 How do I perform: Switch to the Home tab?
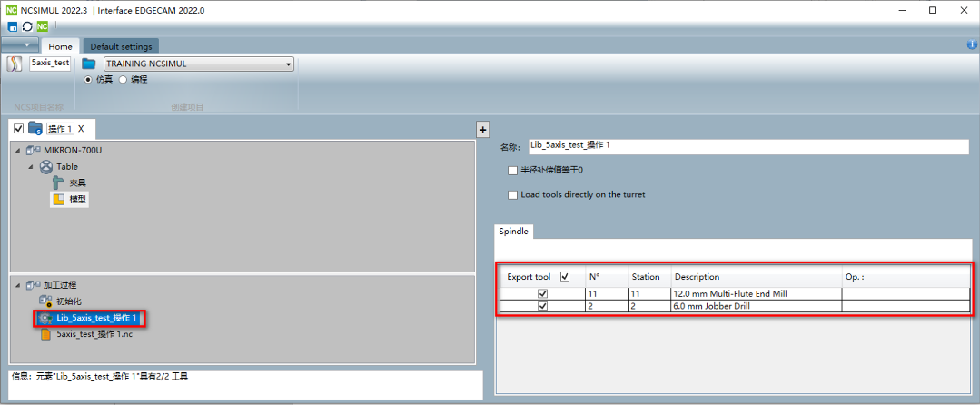61,46
